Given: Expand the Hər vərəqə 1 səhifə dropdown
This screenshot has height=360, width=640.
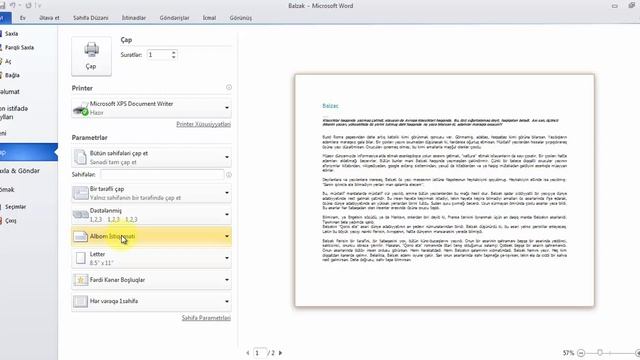Looking at the screenshot, I should [x=151, y=301].
